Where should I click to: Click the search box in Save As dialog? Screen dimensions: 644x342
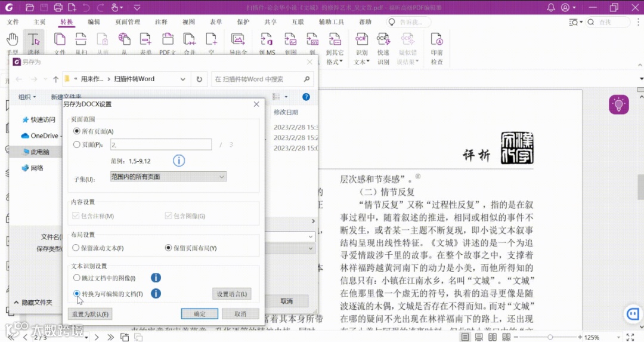tap(262, 79)
